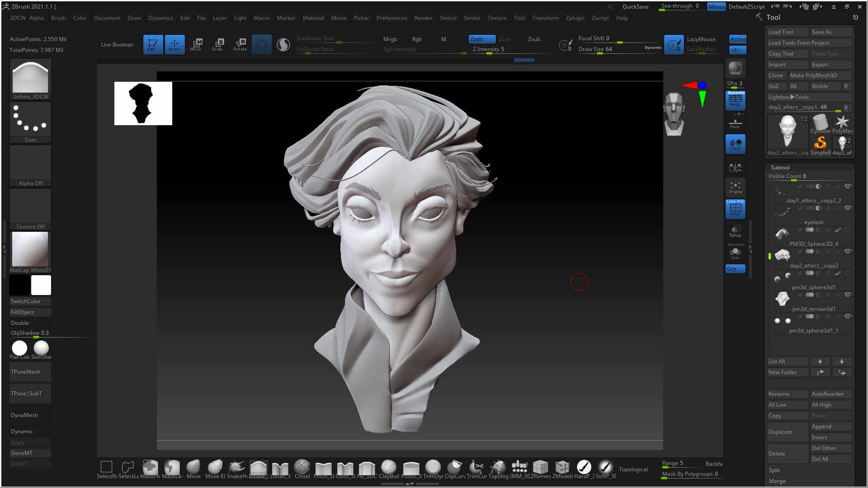Expand the Split section

click(x=810, y=470)
